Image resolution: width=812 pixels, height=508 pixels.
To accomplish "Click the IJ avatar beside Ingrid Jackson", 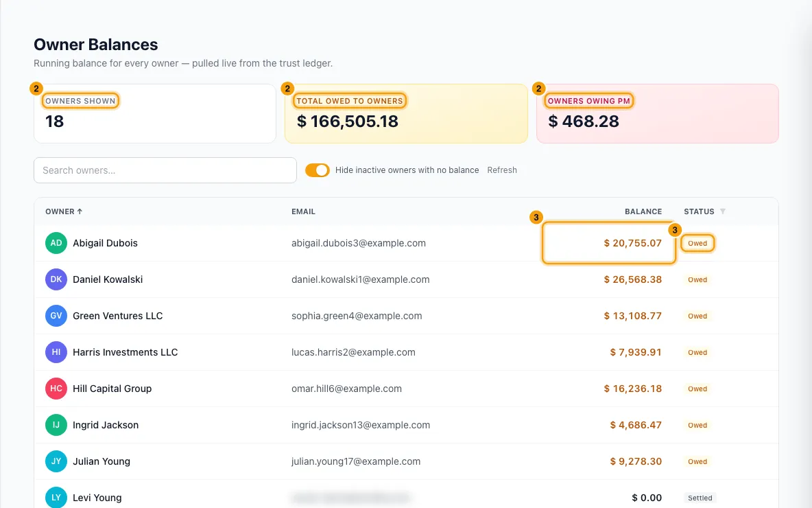I will 56,425.
